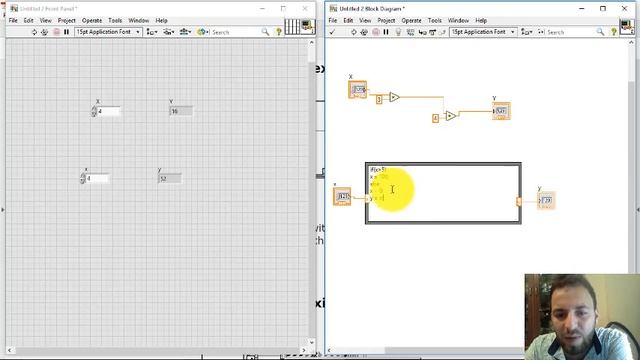Click Search field in Front Panel toolbar
This screenshot has width=640, height=360.
tap(236, 32)
